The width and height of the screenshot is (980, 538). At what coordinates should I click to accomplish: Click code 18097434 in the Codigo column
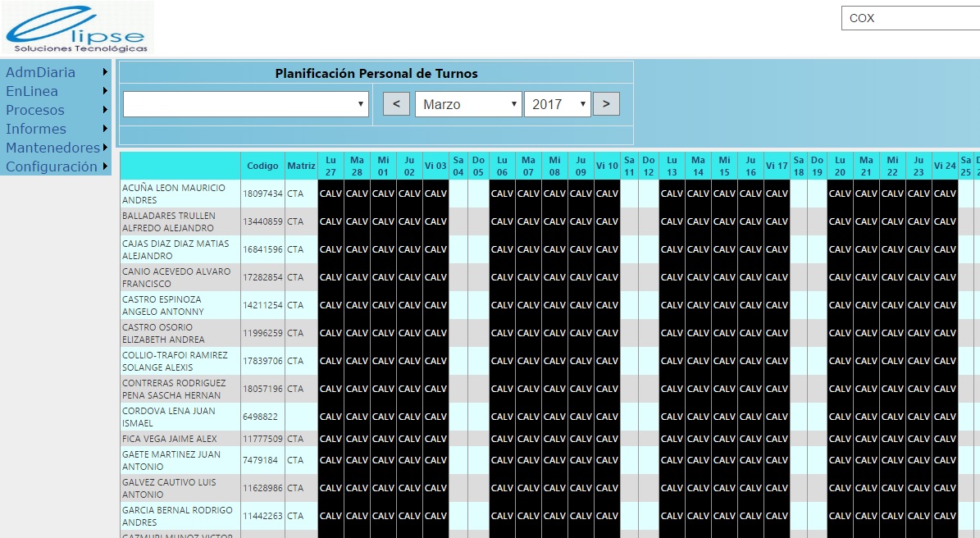point(262,194)
